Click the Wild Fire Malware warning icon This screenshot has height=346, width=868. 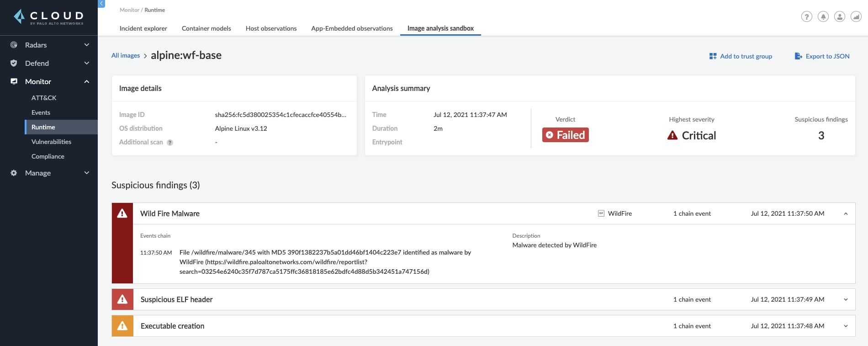(122, 213)
